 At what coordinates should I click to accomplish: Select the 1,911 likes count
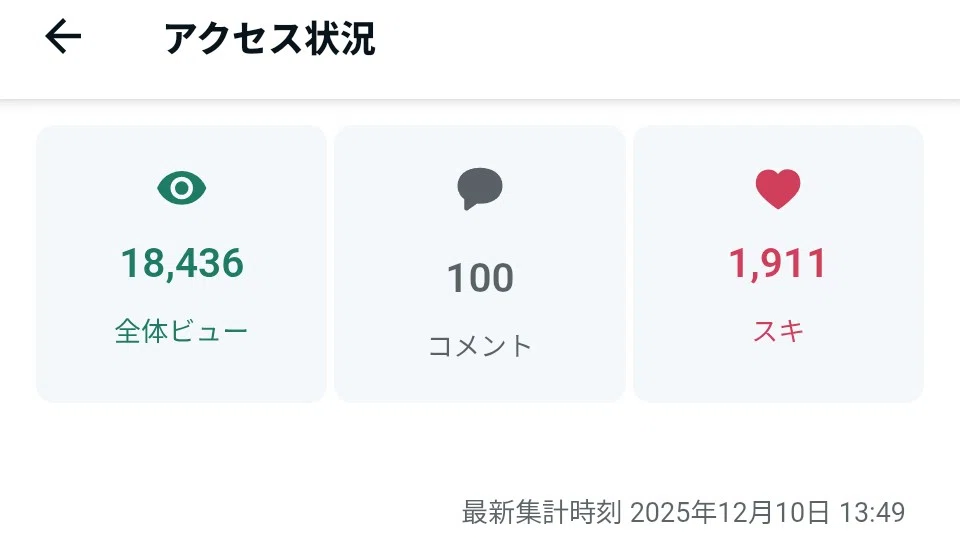[778, 264]
